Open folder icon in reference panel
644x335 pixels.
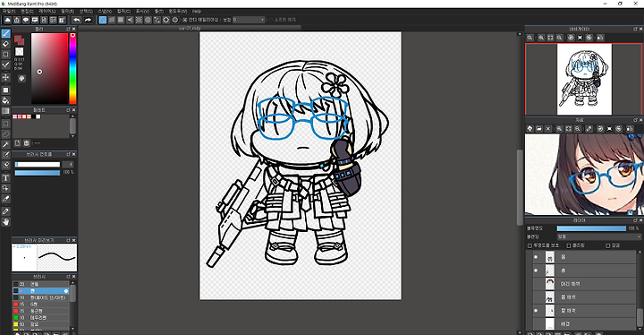pyautogui.click(x=538, y=129)
